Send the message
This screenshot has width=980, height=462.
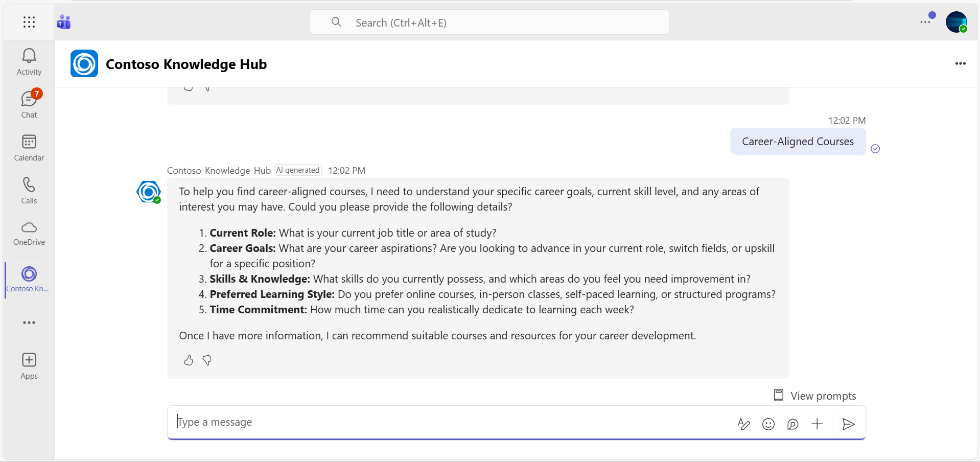click(x=849, y=424)
